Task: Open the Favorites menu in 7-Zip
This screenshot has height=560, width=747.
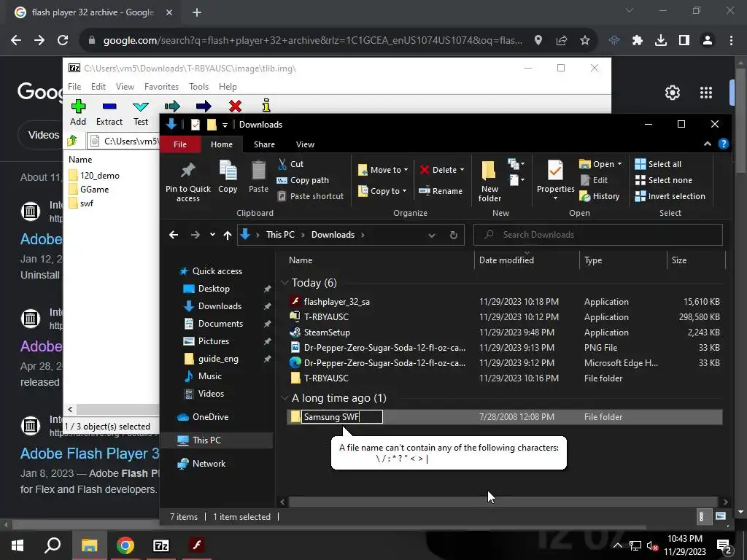Action: coord(161,87)
